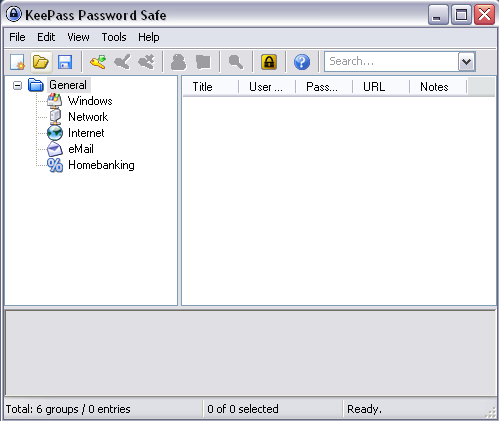Click the eMail group envelope icon
Screen dimensions: 499x421
point(55,149)
